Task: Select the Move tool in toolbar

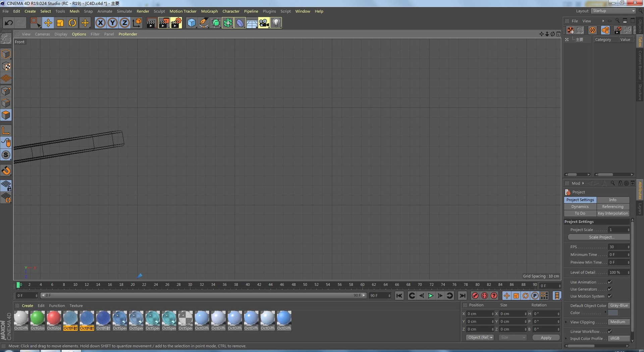Action: tap(48, 23)
